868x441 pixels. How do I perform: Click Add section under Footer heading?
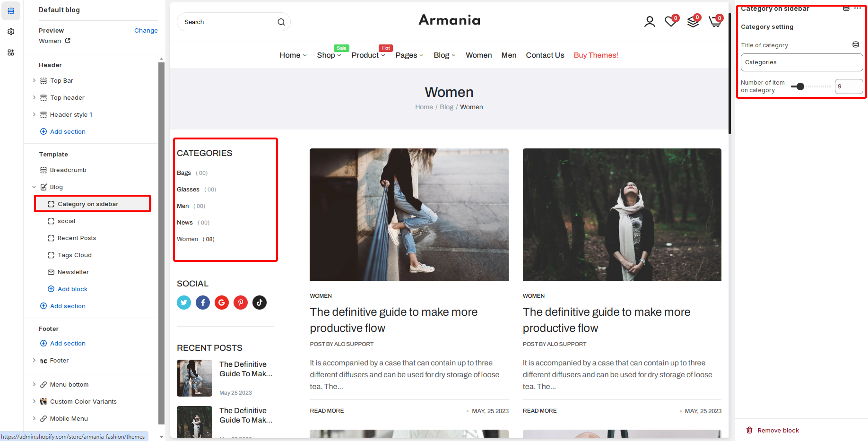[x=63, y=344]
